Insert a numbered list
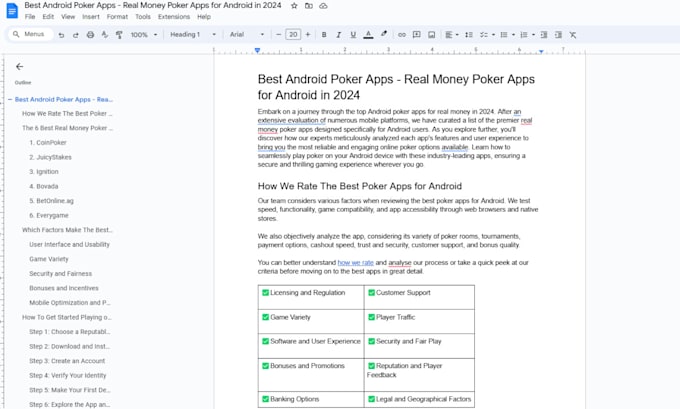 pos(524,35)
